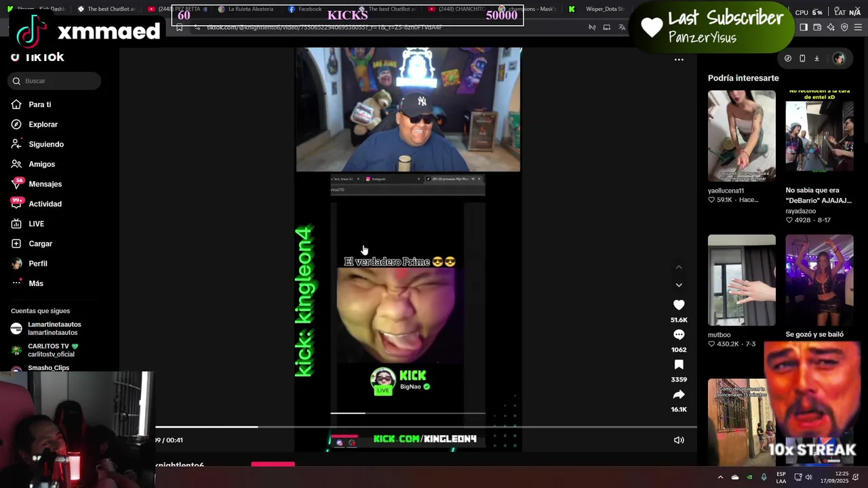868x488 pixels.
Task: Click the 'No sabía que era DeBarrio' title
Action: (x=818, y=195)
